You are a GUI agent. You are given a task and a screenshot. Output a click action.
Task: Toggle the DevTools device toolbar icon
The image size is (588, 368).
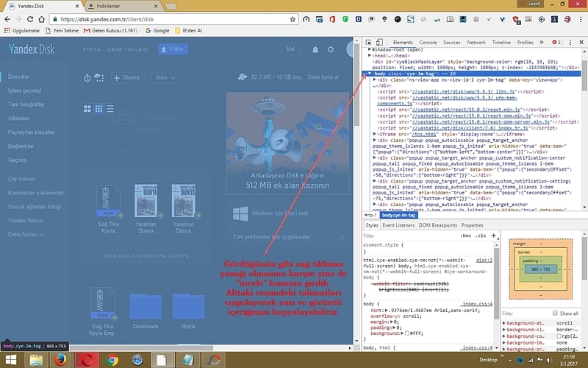click(x=379, y=42)
